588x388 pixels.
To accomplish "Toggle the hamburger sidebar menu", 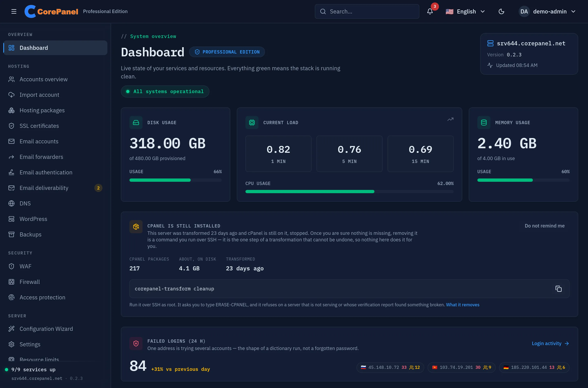I will point(14,11).
